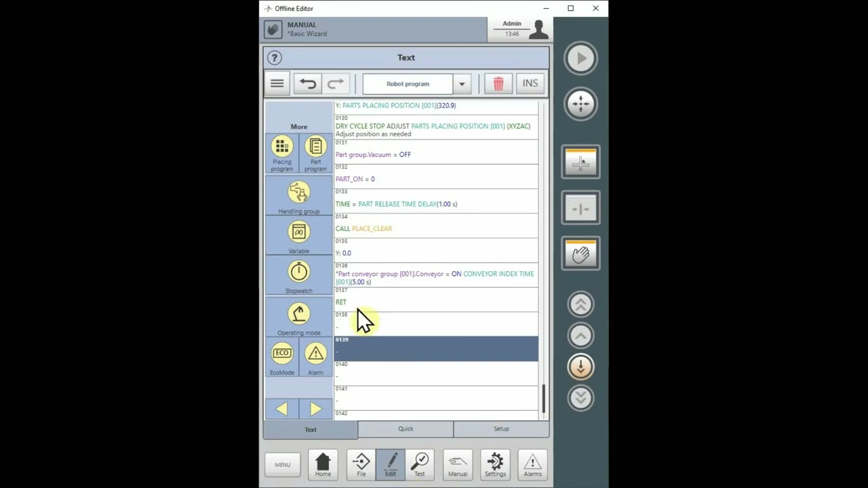Open the Edit section

[x=391, y=464]
